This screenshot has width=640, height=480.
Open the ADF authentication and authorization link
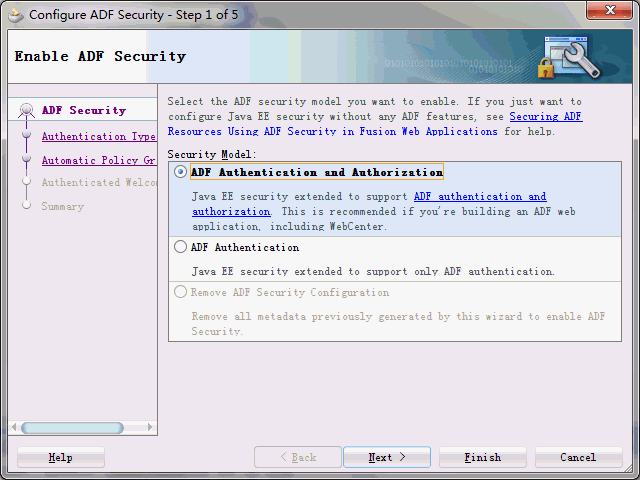(x=369, y=204)
